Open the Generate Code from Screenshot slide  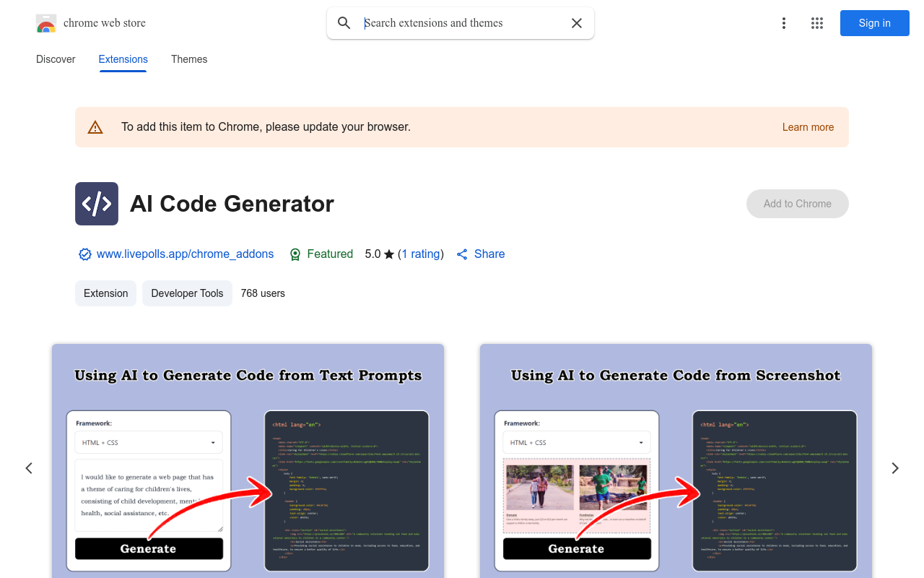click(x=676, y=461)
